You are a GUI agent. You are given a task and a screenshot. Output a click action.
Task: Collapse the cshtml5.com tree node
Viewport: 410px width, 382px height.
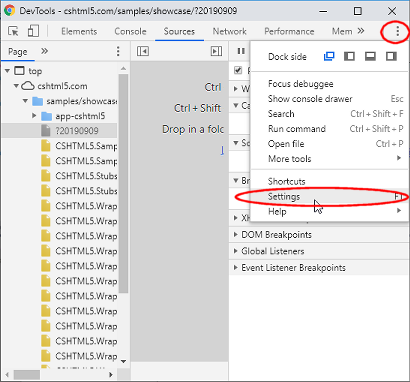(16, 86)
